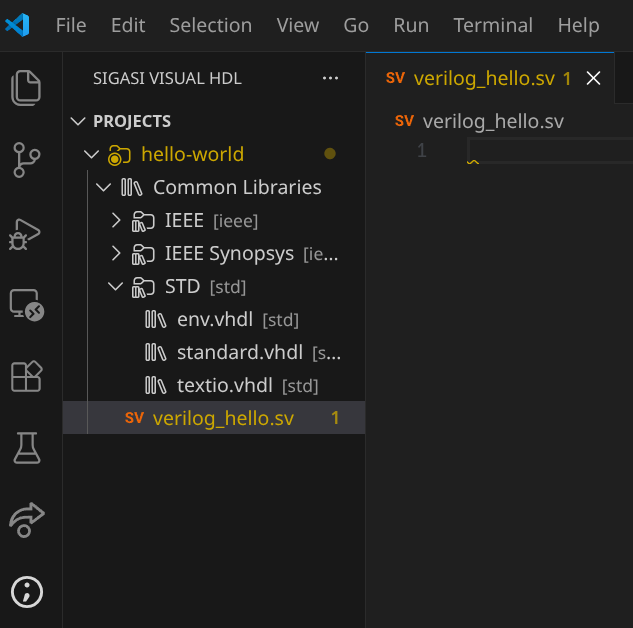633x628 pixels.
Task: Open Sigasi Visual HDL more actions menu
Action: pos(330,78)
